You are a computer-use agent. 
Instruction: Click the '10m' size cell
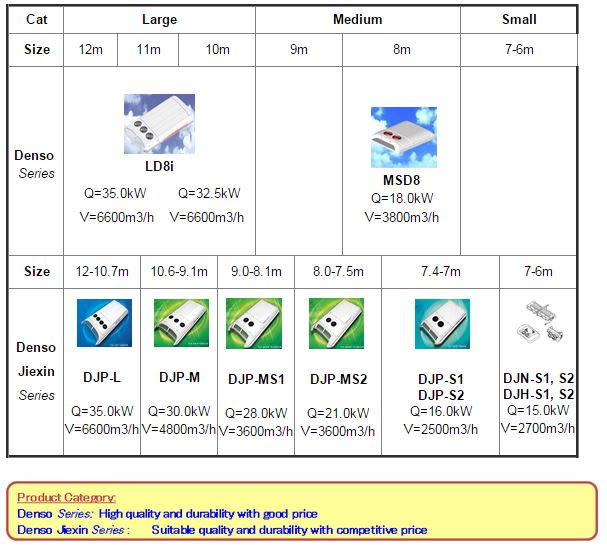click(217, 50)
